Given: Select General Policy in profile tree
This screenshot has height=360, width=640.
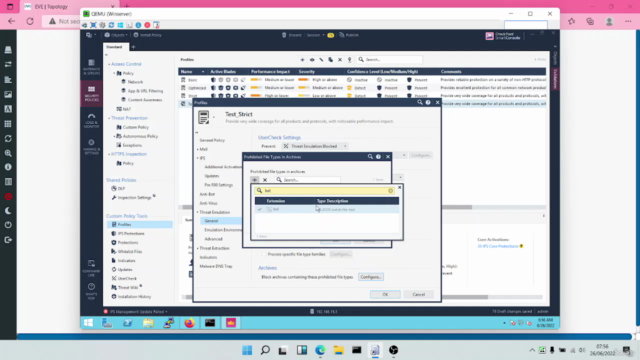Looking at the screenshot, I should [x=212, y=140].
